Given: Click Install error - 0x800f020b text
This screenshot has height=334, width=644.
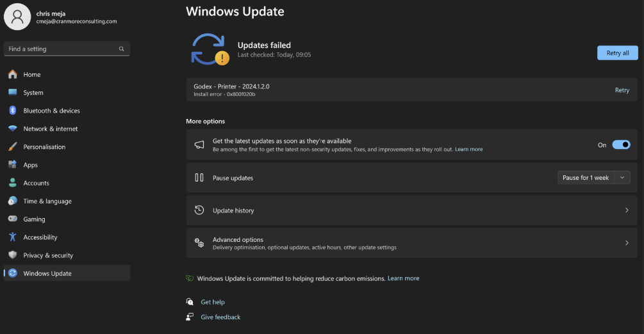Looking at the screenshot, I should click(224, 94).
